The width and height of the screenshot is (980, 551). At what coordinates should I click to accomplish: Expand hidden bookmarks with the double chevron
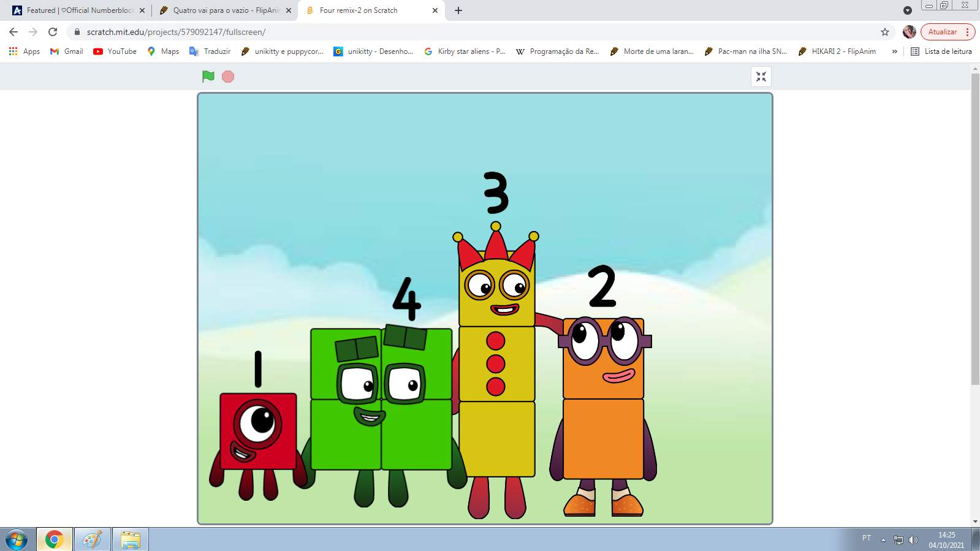tap(895, 51)
